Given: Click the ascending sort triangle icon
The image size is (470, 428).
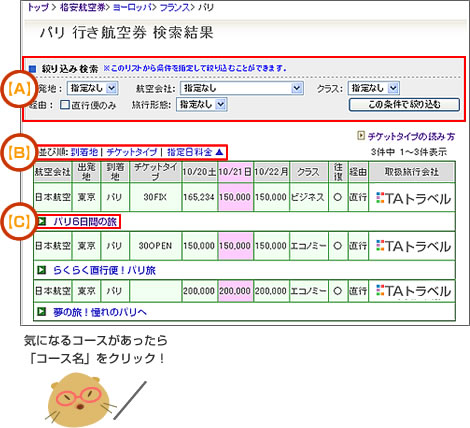Looking at the screenshot, I should click(x=219, y=152).
